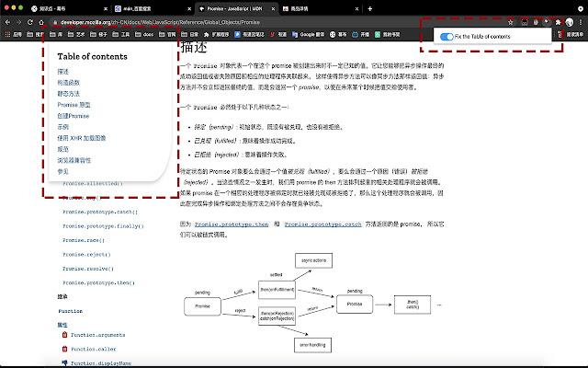This screenshot has height=368, width=588.
Task: Open Promise.prototype.catch() in the sidebar
Action: pyautogui.click(x=100, y=213)
